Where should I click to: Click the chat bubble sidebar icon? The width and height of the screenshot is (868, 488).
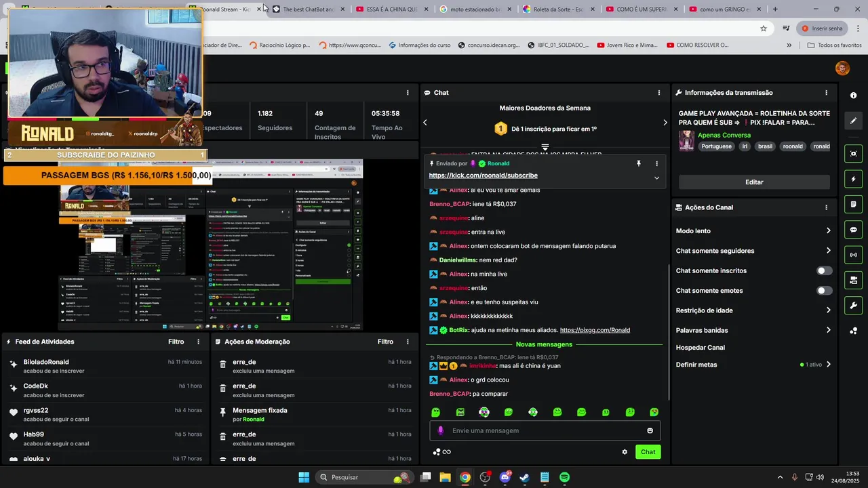click(853, 230)
